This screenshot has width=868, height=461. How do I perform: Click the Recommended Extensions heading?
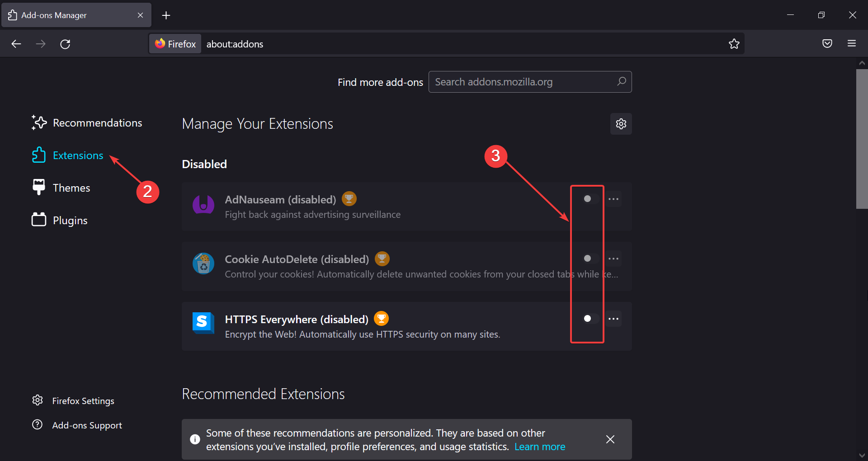[x=263, y=394]
